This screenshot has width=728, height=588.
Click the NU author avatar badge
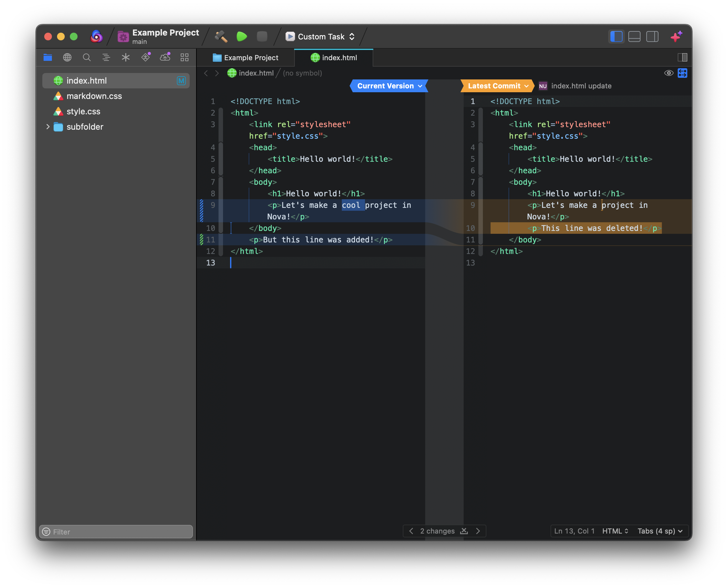coord(542,86)
